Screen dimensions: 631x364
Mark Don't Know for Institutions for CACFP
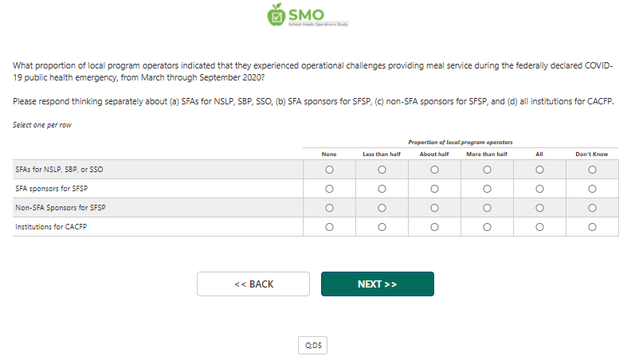[x=592, y=227]
